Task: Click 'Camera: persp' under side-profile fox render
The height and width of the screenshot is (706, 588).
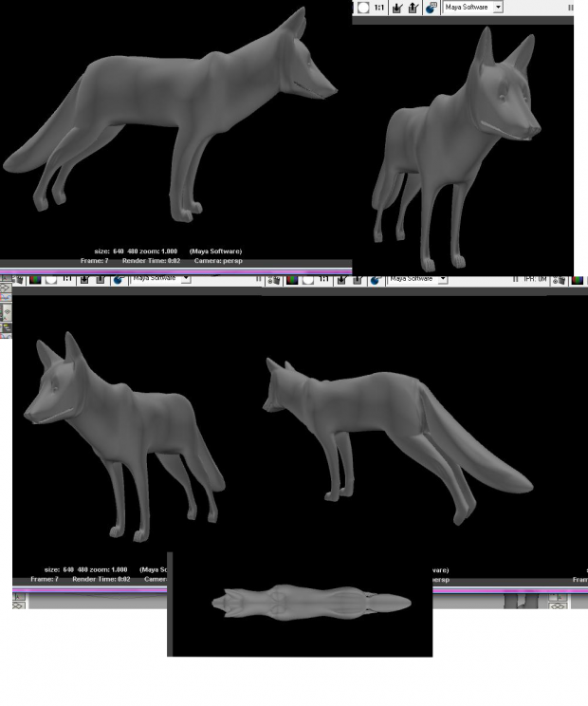Action: pyautogui.click(x=218, y=261)
